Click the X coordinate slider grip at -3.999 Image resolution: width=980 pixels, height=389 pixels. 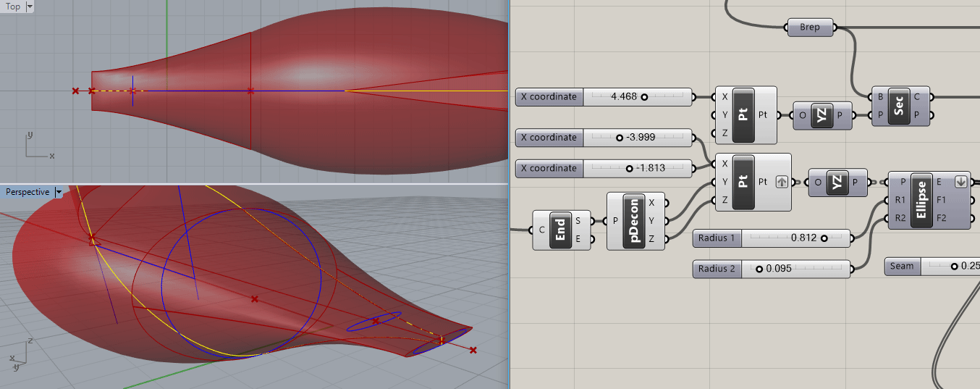click(x=620, y=138)
